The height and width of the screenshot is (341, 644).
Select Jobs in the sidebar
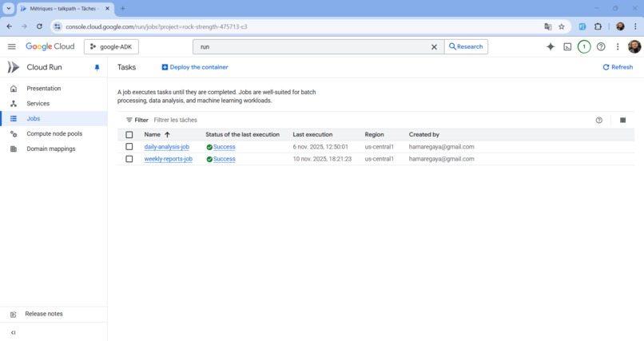[34, 118]
